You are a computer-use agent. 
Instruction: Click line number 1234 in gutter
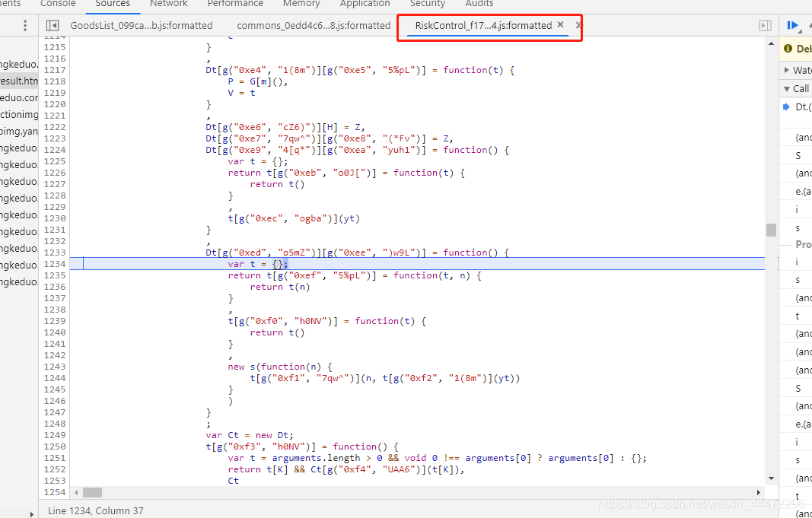[54, 264]
